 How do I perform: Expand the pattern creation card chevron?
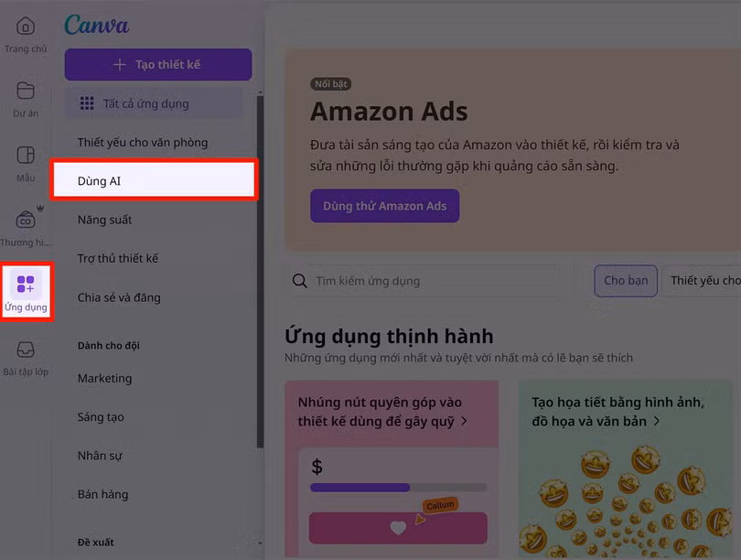[x=657, y=421]
